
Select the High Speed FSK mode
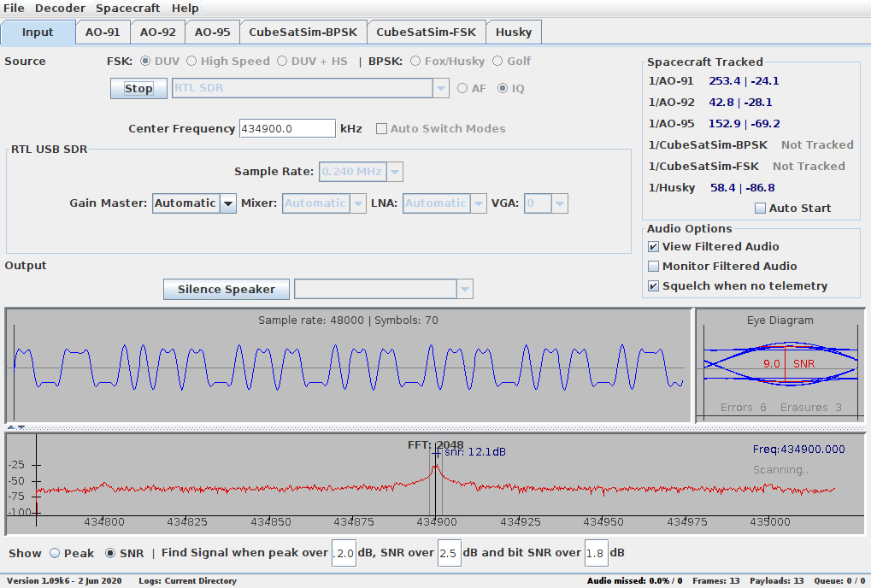[228, 61]
